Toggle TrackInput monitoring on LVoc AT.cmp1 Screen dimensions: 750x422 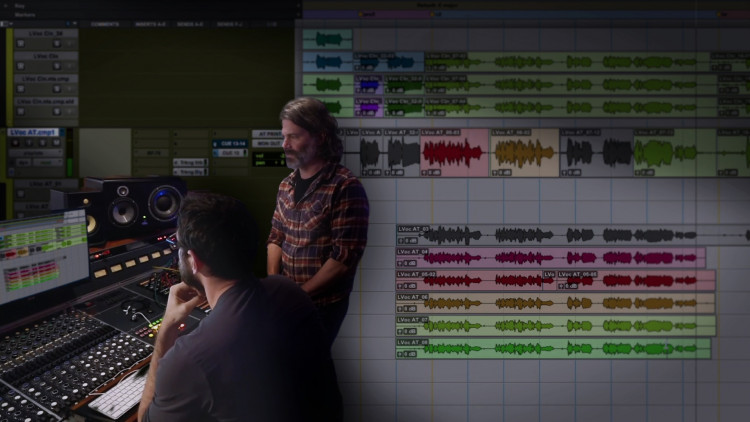(x=29, y=143)
